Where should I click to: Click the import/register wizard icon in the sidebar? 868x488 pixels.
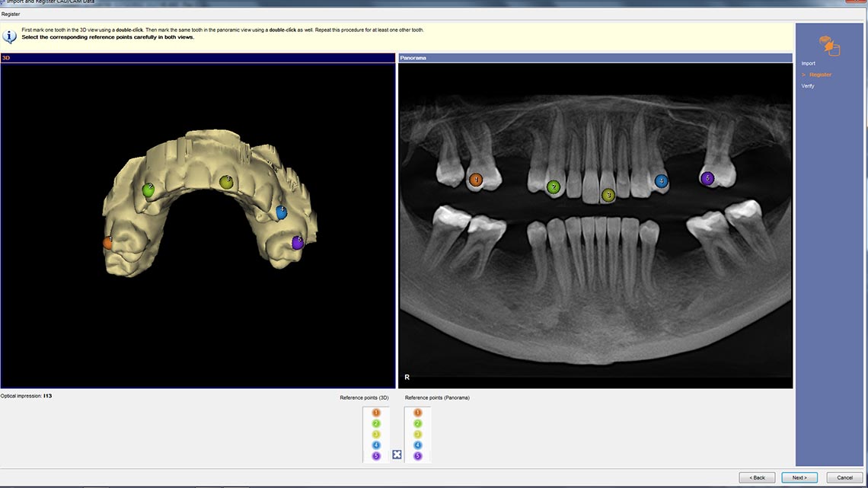coord(829,46)
